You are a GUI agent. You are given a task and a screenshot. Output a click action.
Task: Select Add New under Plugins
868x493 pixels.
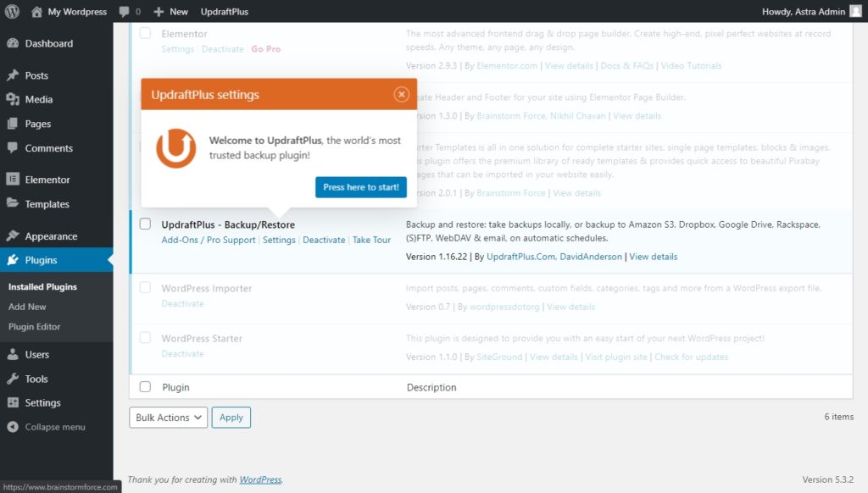(x=27, y=307)
